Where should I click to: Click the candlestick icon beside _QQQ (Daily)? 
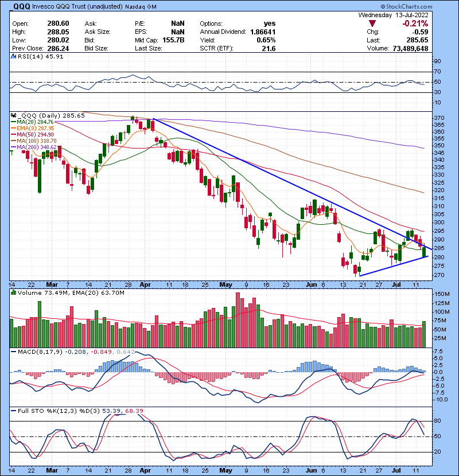pyautogui.click(x=13, y=116)
